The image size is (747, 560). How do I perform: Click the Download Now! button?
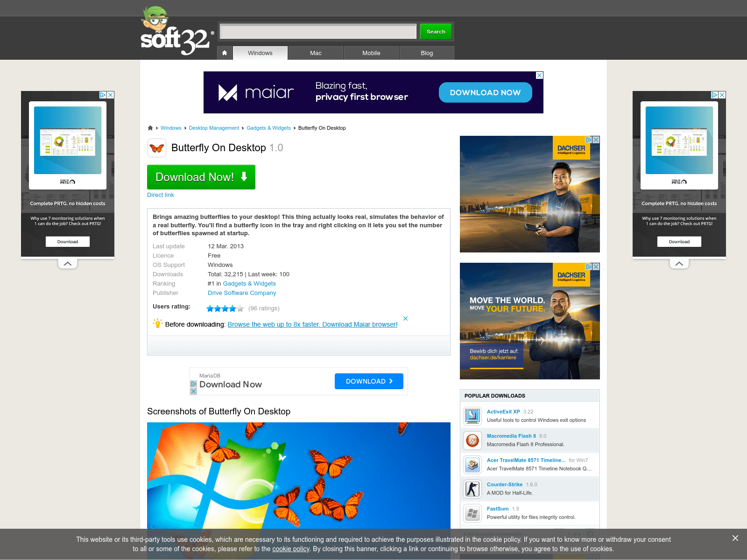pos(201,177)
